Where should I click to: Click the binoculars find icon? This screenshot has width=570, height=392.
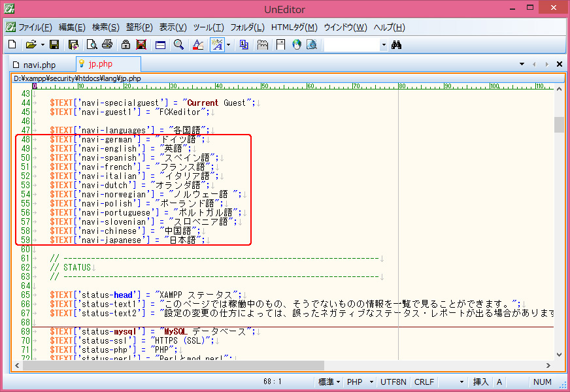coord(396,44)
